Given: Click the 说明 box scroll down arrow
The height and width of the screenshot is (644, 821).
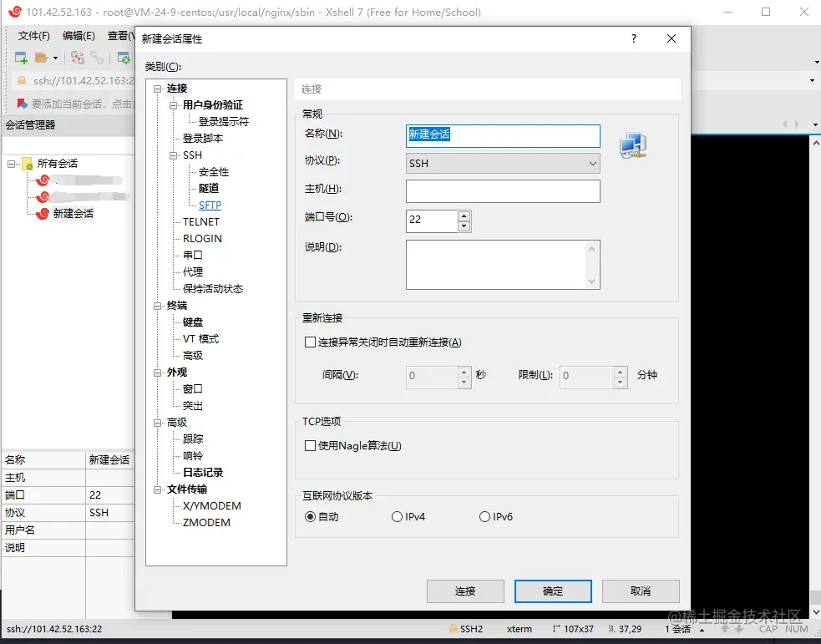Looking at the screenshot, I should tap(591, 281).
